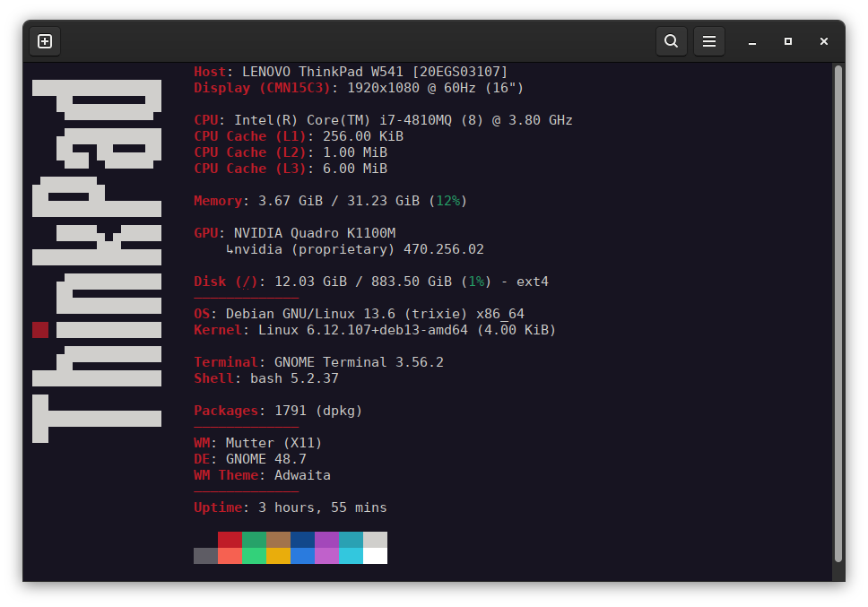Click the dark blue color block
Screen dimensions: 868x607
(302, 540)
